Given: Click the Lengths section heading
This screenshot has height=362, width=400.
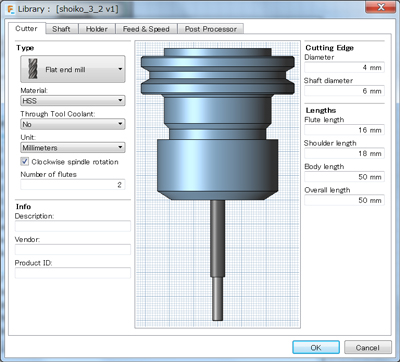Looking at the screenshot, I should click(321, 110).
